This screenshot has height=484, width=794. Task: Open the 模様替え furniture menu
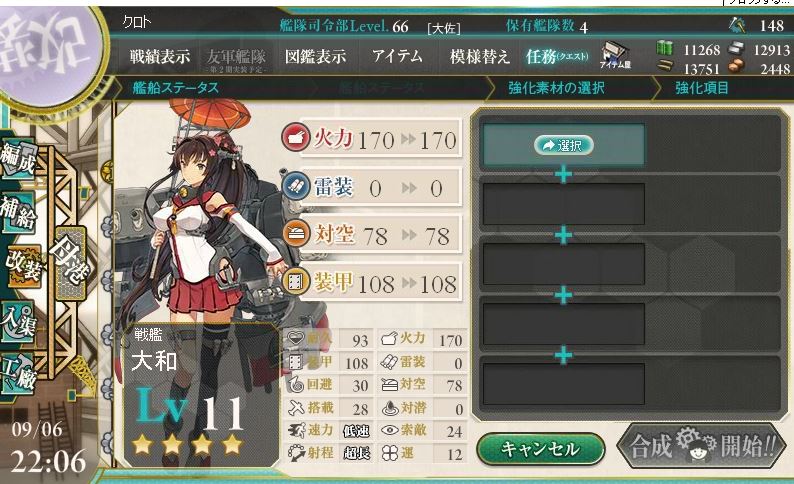click(x=480, y=56)
